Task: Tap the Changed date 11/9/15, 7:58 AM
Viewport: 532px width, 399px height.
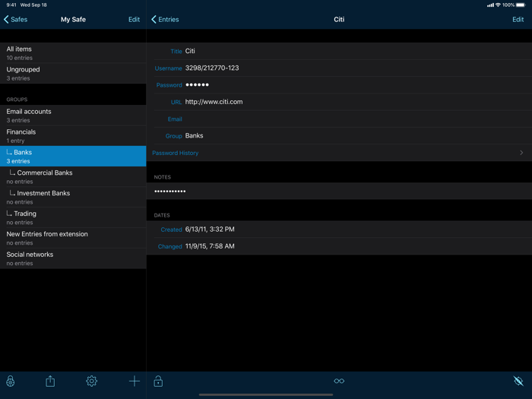Action: [x=210, y=246]
